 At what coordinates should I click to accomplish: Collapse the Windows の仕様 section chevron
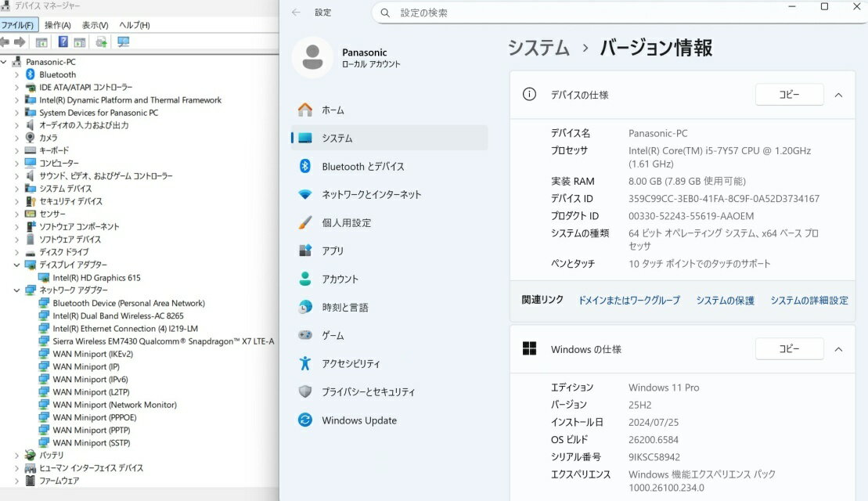(838, 349)
